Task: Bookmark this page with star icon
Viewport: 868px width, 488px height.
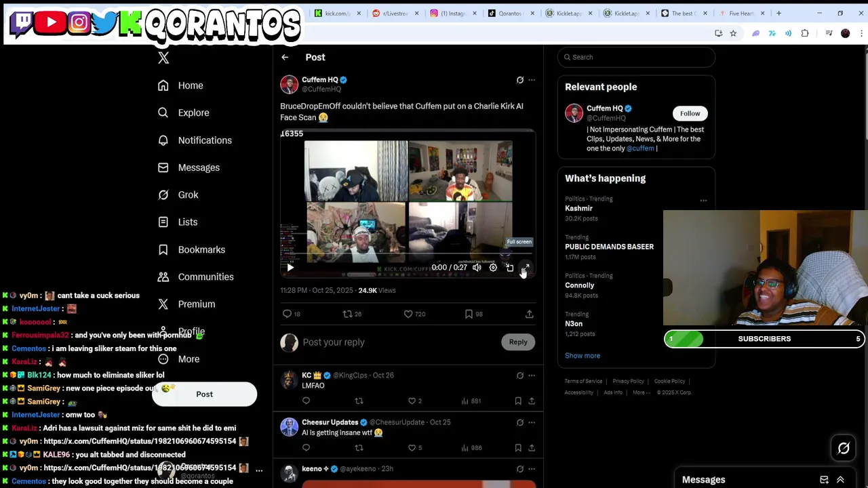Action: pyautogui.click(x=733, y=33)
